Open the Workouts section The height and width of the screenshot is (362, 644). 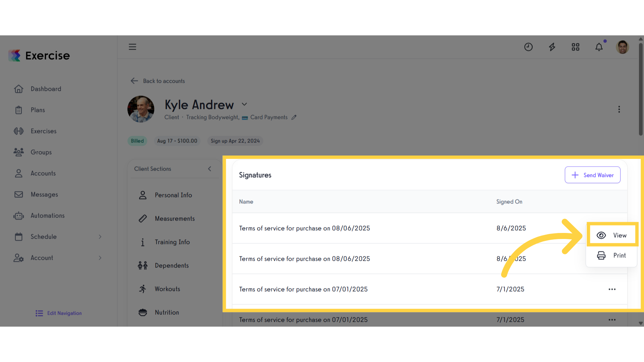point(167,289)
